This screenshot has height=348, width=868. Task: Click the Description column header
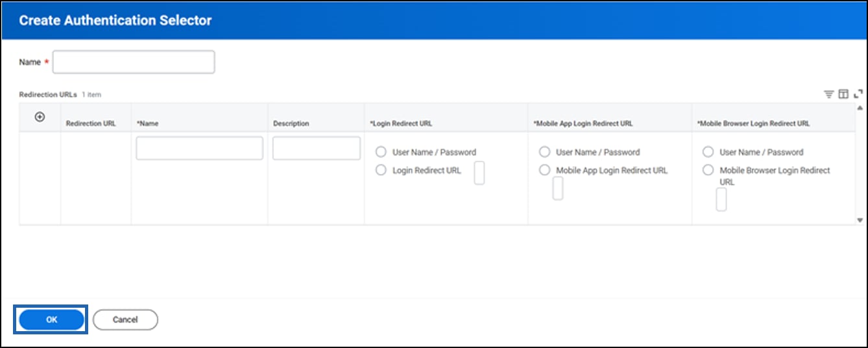point(291,123)
